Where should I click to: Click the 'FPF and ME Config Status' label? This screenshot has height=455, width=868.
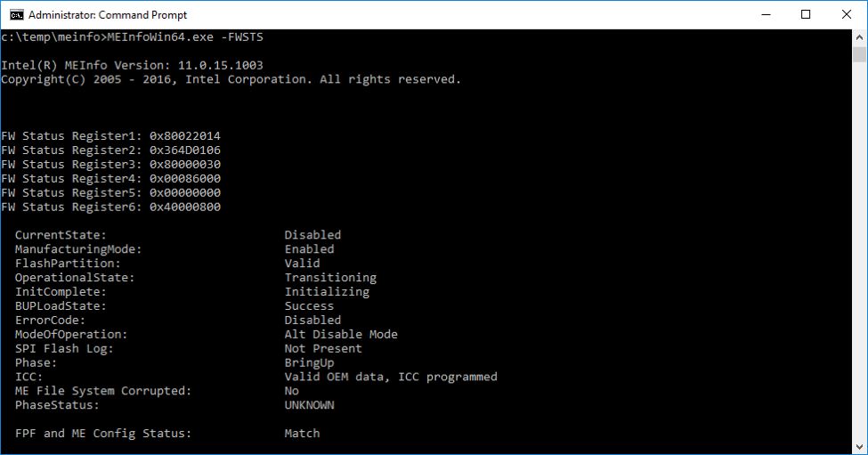pos(103,434)
